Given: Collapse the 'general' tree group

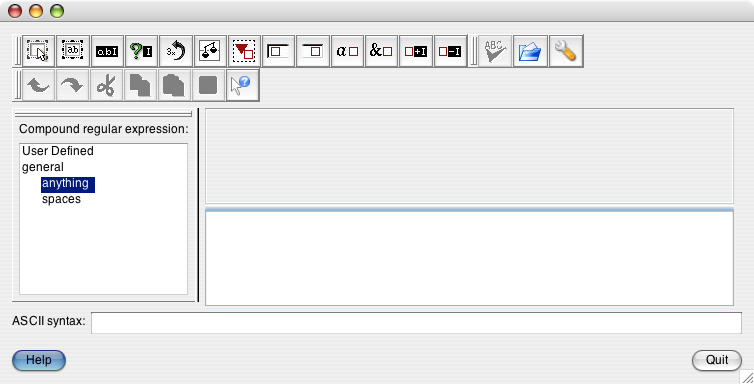Looking at the screenshot, I should (x=43, y=167).
